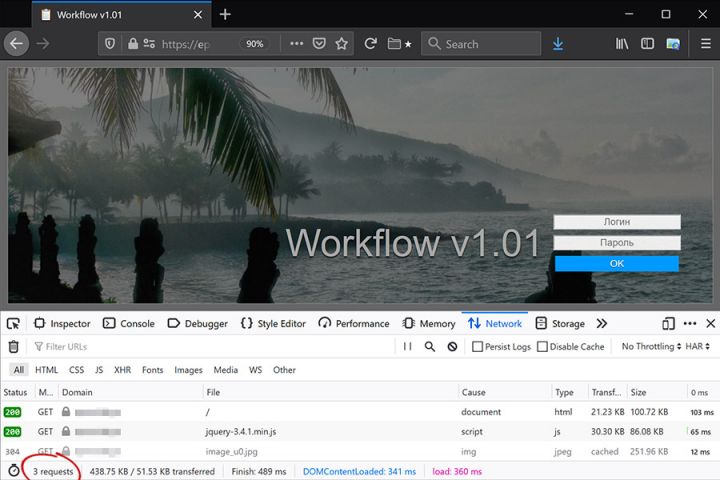Screen dimensions: 720x480
Task: Close the Workflow v1.01 tab
Action: coord(198,15)
